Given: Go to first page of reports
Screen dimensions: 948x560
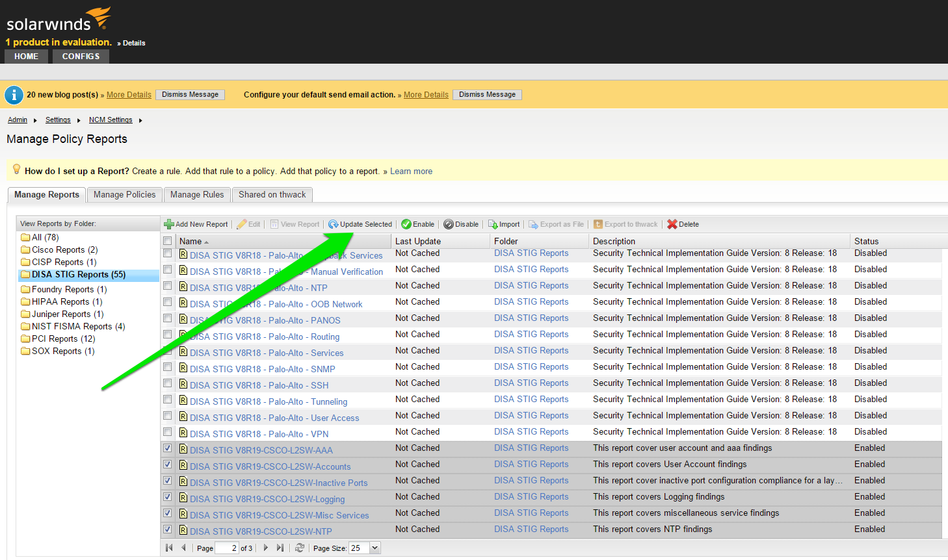Looking at the screenshot, I should tap(169, 548).
